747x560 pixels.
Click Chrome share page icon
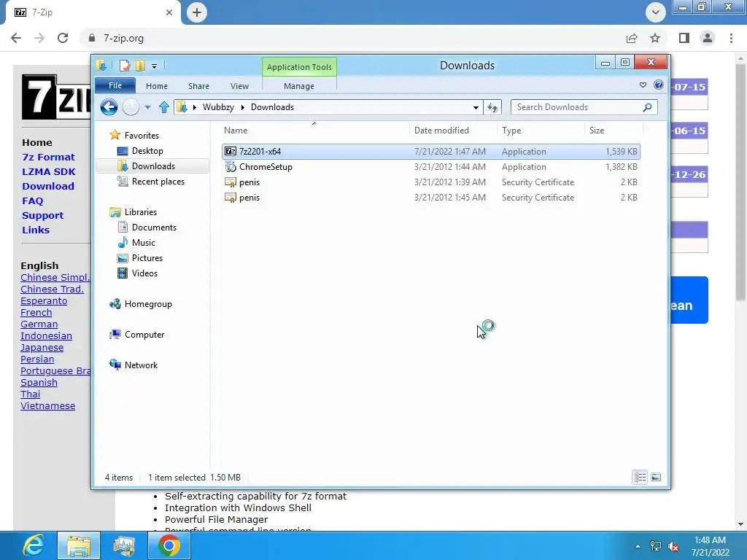(632, 38)
